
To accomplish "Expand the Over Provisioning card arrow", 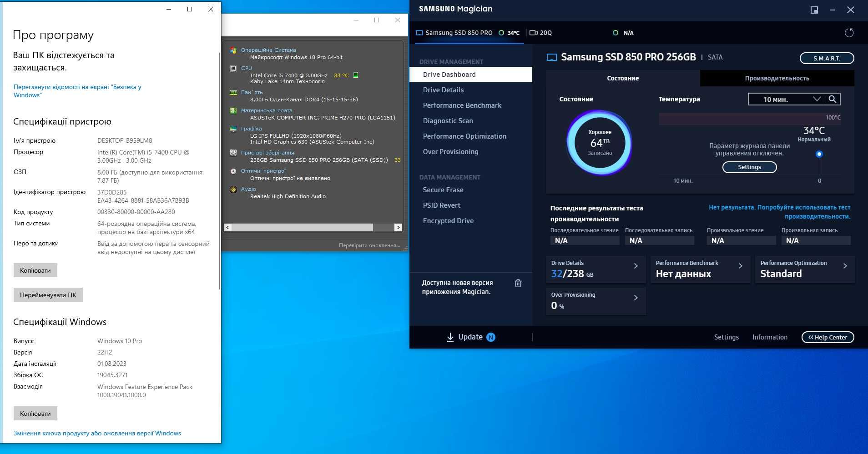I will pyautogui.click(x=636, y=298).
